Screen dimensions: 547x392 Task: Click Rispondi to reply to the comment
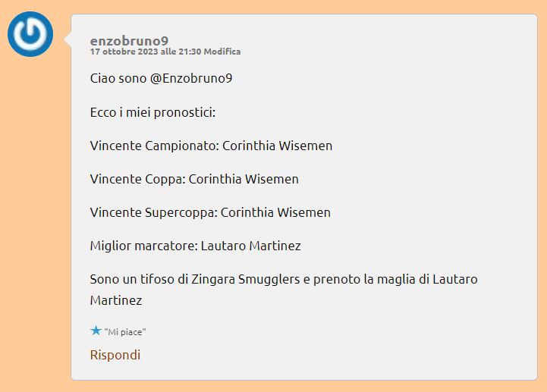click(x=115, y=355)
